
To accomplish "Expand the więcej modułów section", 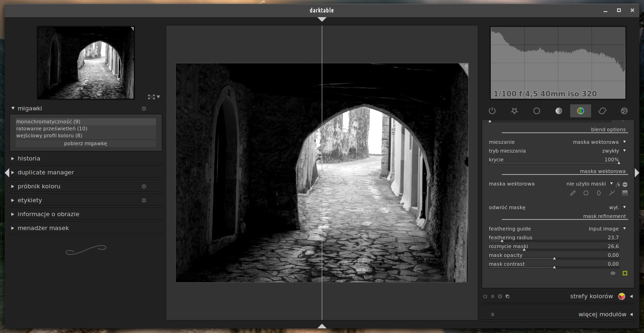I will click(631, 314).
